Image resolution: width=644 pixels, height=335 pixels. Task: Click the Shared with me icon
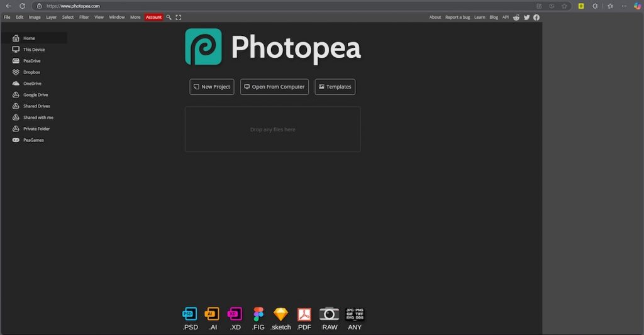[x=16, y=118]
